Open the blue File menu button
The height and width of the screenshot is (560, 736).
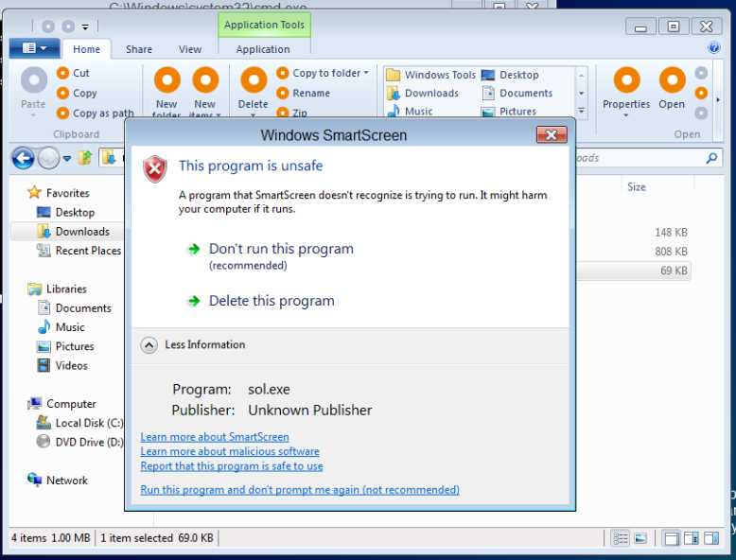coord(34,48)
